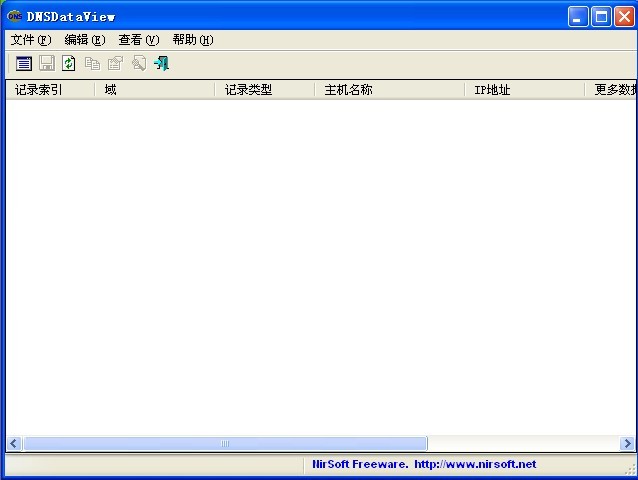
Task: Sort by the 主机名称 column header
Action: coord(390,89)
